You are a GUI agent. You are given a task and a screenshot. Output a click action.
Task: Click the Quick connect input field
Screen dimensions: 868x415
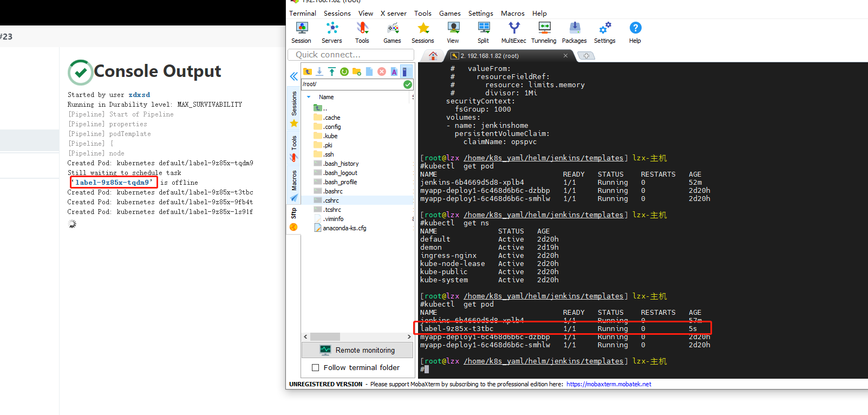(351, 55)
